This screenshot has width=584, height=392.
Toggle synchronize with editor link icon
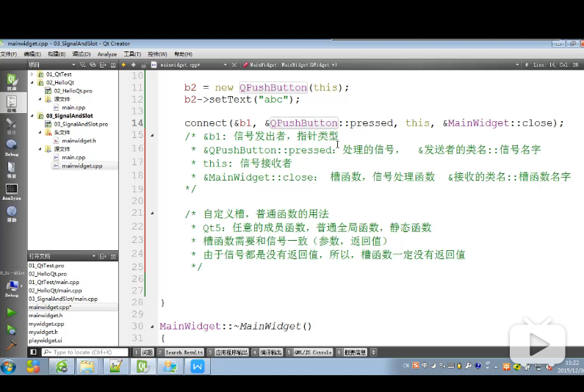tap(93, 65)
